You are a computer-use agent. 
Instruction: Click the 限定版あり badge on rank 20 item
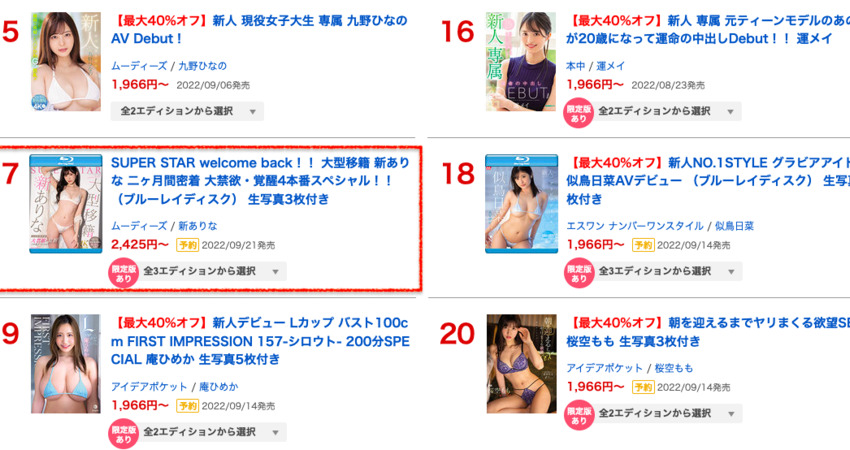coord(578,415)
